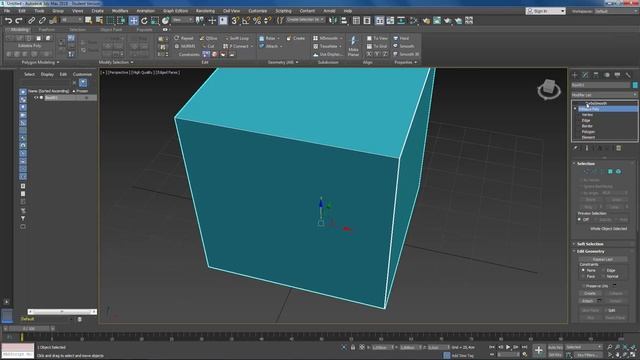
Task: Activate the Select and Move tool
Action: (133, 20)
